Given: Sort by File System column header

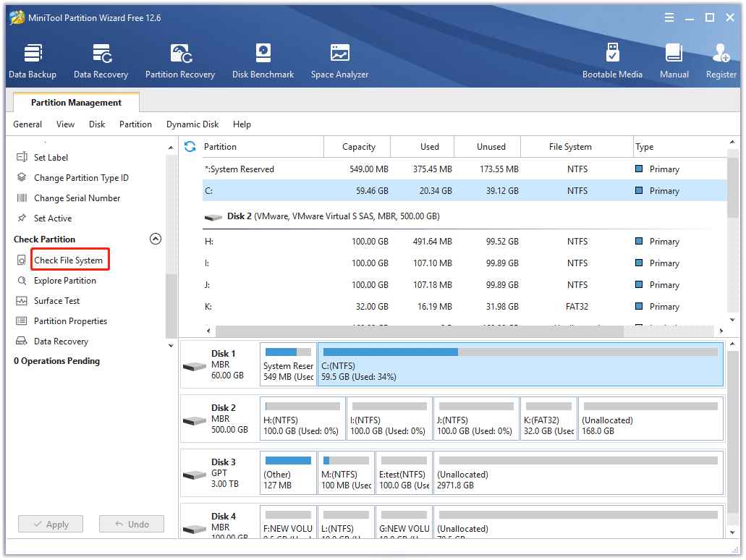Looking at the screenshot, I should coord(577,147).
